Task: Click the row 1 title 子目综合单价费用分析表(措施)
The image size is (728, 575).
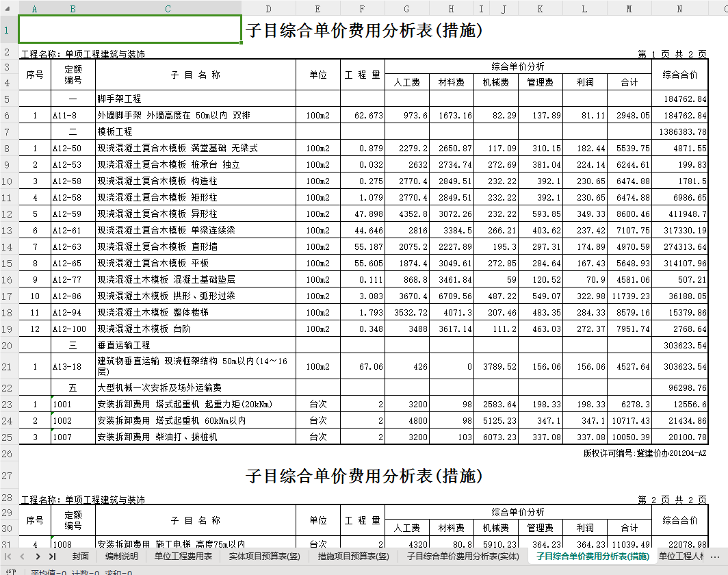Action: point(365,30)
